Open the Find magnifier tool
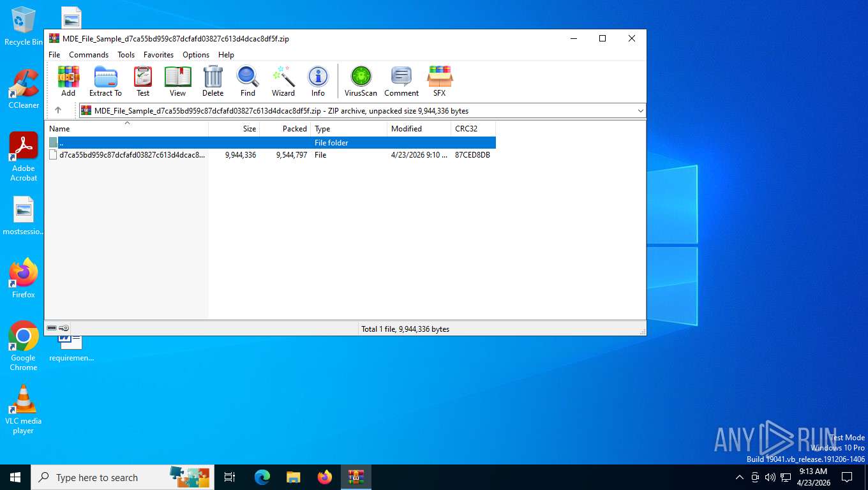The width and height of the screenshot is (868, 490). tap(248, 81)
